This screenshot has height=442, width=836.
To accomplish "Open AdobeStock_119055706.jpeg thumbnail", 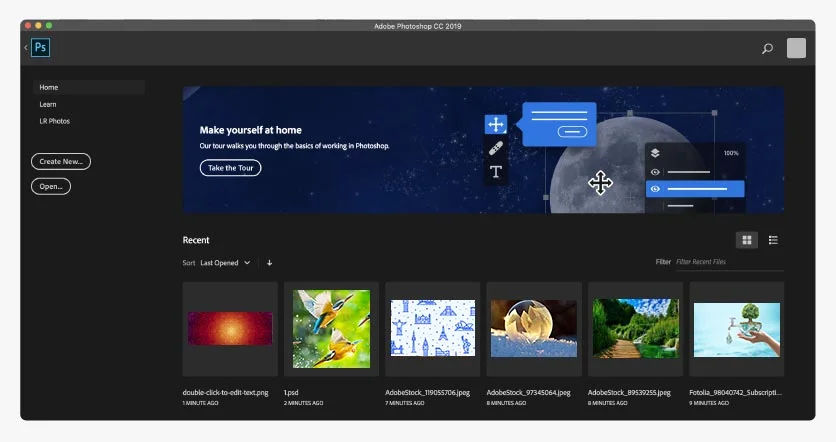I will [x=432, y=329].
